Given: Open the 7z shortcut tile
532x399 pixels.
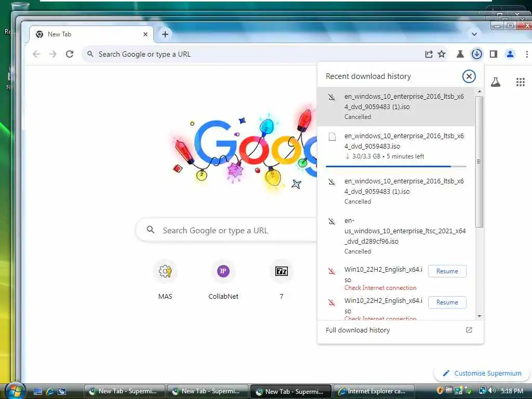Looking at the screenshot, I should (281, 279).
